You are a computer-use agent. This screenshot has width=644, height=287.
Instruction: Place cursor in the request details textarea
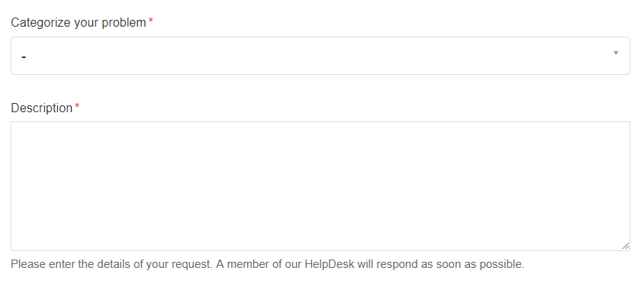point(320,186)
